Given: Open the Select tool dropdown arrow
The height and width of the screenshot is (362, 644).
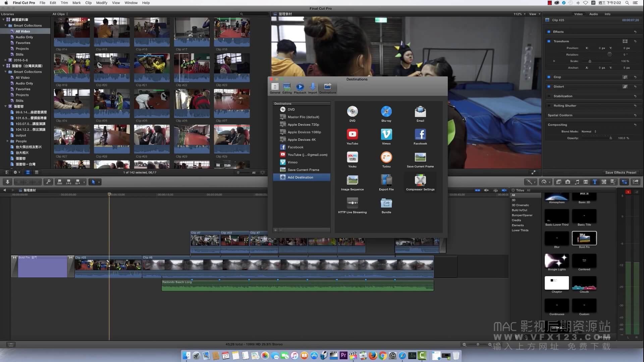Looking at the screenshot, I should [99, 182].
